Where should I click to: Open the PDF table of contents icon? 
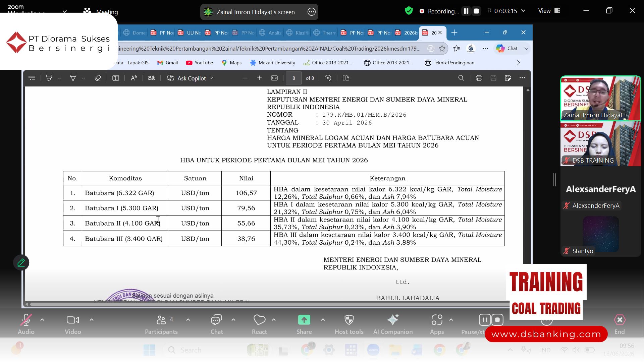pyautogui.click(x=32, y=78)
